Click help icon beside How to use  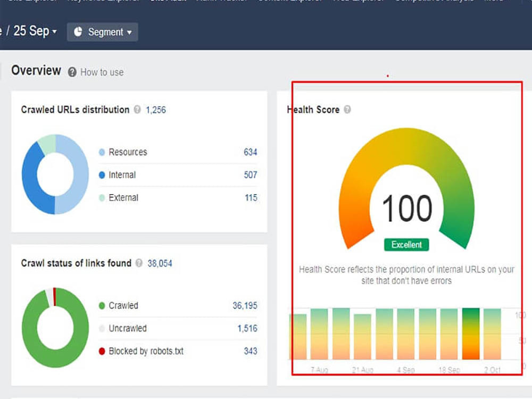[x=72, y=72]
